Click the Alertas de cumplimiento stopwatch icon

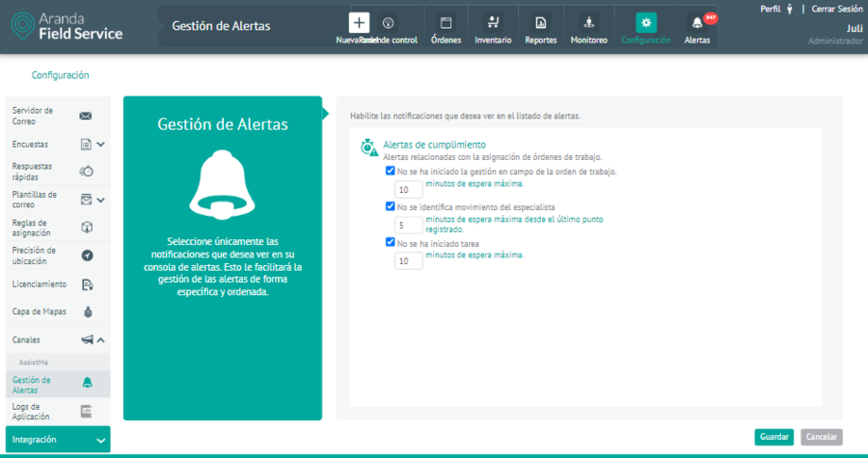pos(369,148)
